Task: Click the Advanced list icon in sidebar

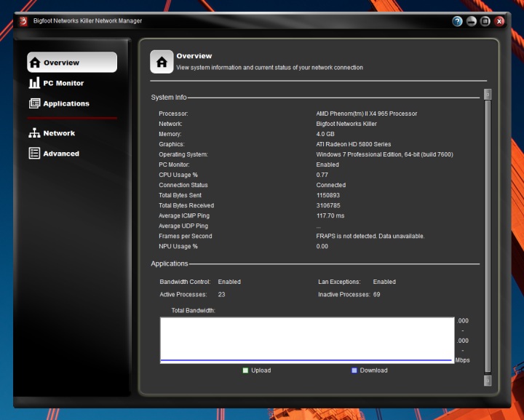Action: click(34, 154)
